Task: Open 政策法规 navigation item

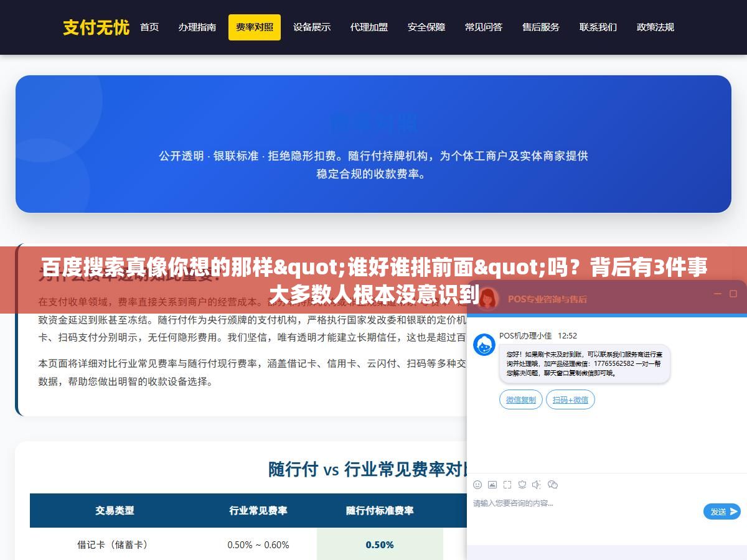Action: tap(655, 27)
